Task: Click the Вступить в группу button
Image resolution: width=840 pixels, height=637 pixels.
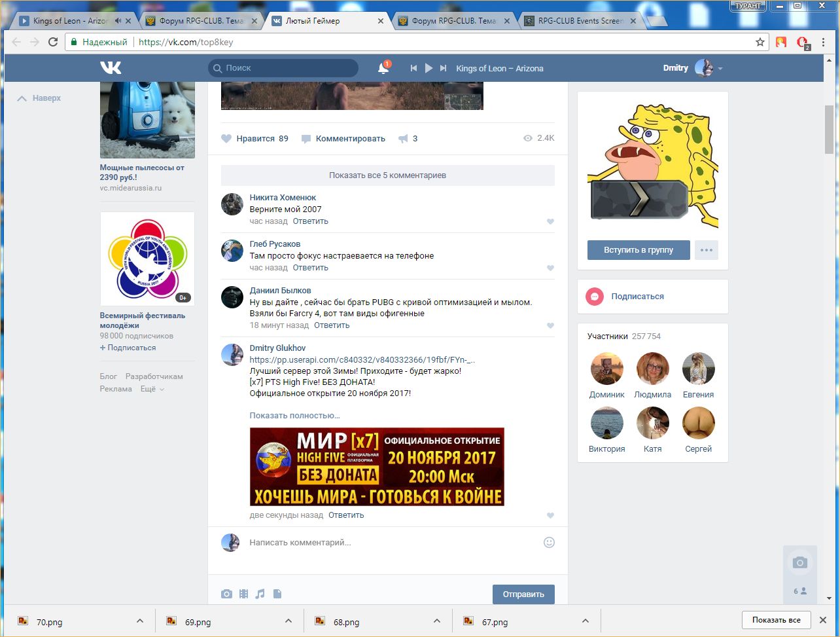Action: click(639, 250)
